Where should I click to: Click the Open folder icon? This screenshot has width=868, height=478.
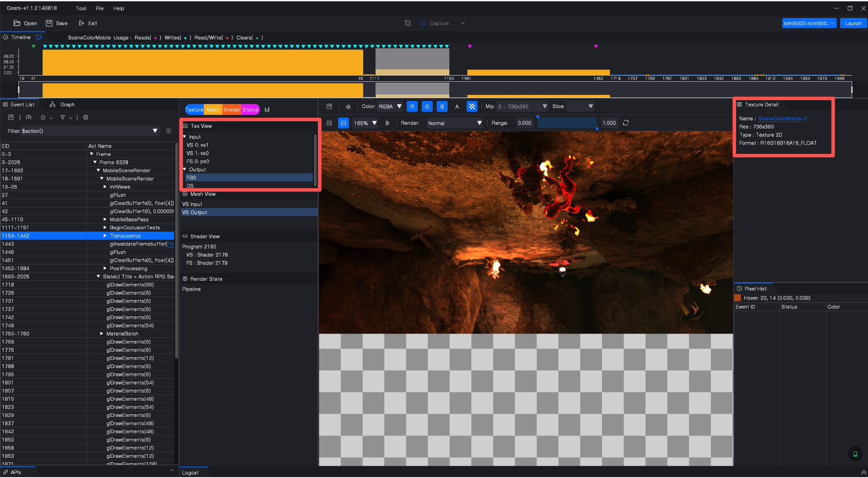[17, 23]
